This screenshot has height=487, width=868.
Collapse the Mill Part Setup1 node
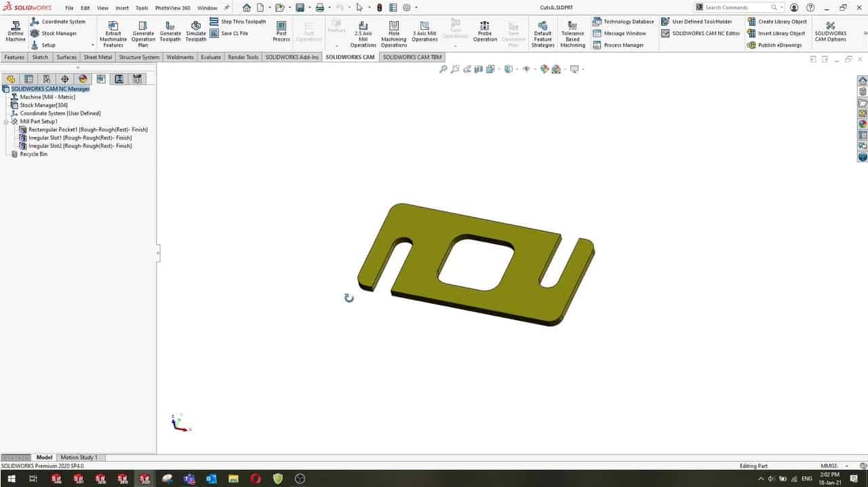tap(6, 122)
